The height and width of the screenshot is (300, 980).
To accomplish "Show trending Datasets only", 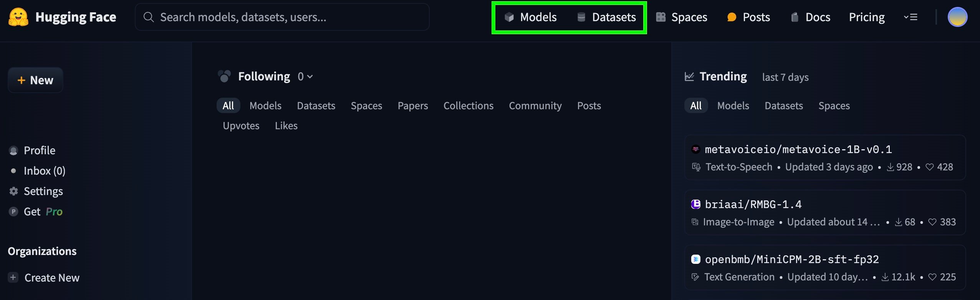I will [x=784, y=105].
